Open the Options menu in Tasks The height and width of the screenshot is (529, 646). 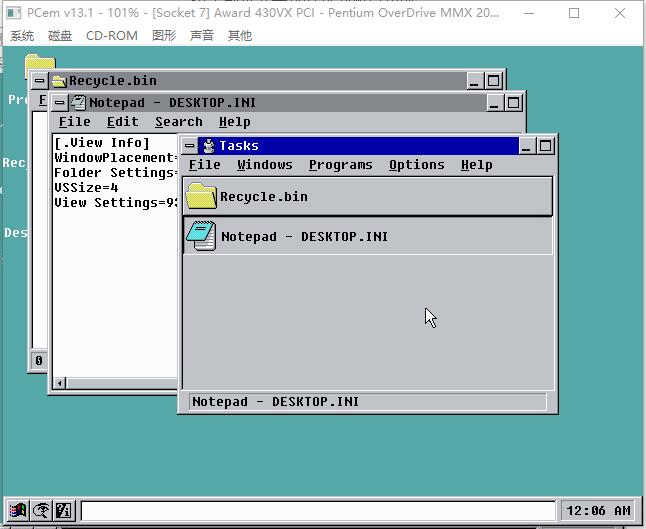coord(417,165)
